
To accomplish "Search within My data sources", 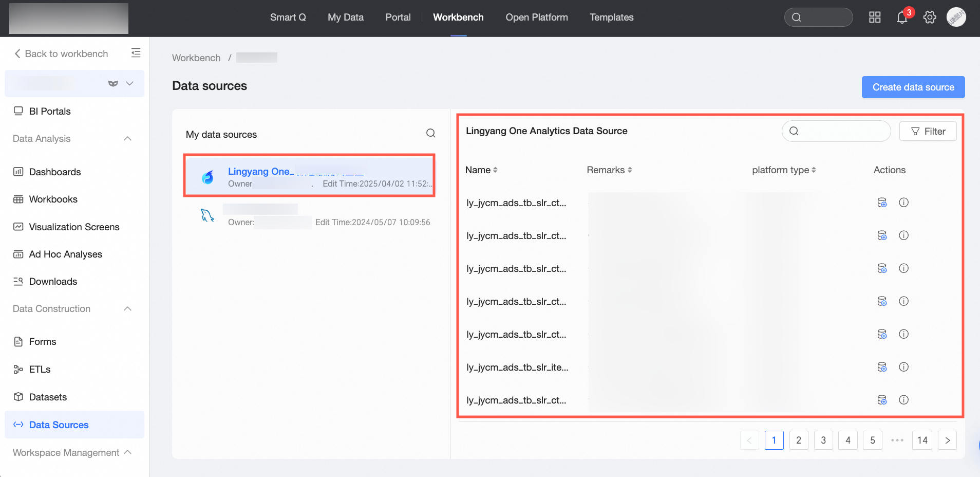I will (x=431, y=134).
